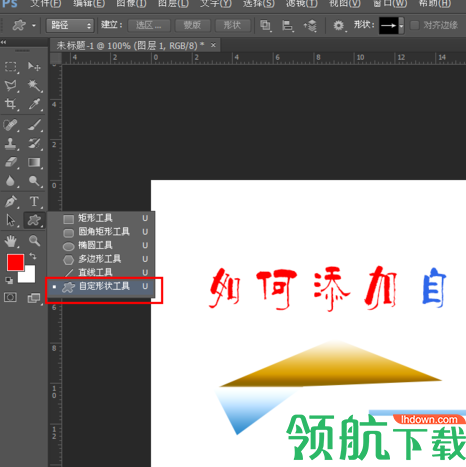Click the 形状 button
This screenshot has width=466, height=467.
(x=233, y=25)
